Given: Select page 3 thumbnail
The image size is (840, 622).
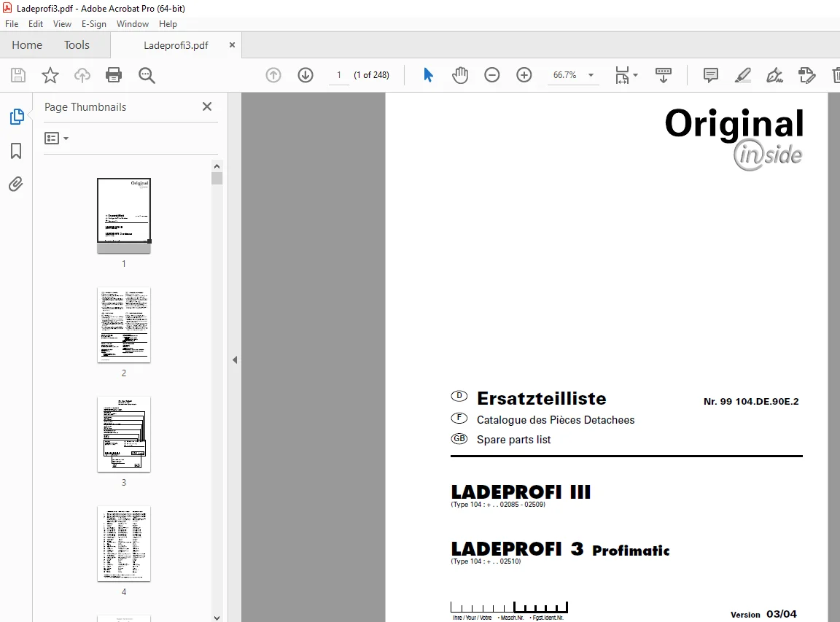Looking at the screenshot, I should [x=124, y=435].
